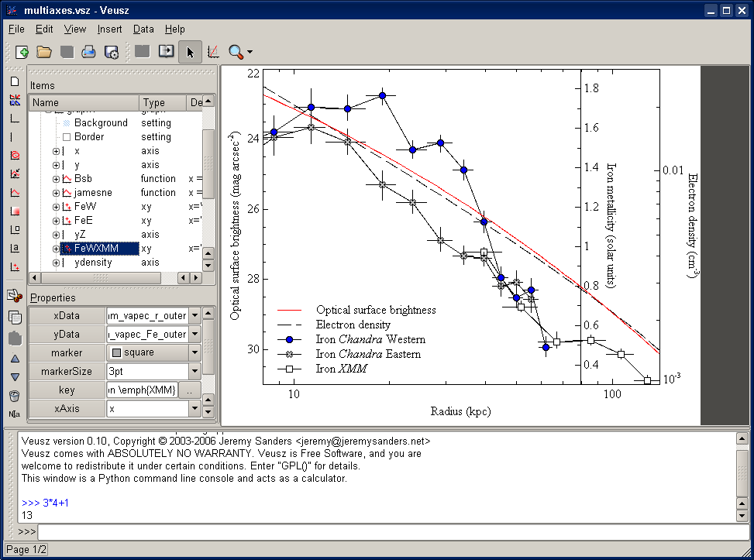Click the xData property label button
The width and height of the screenshot is (754, 560).
click(67, 316)
